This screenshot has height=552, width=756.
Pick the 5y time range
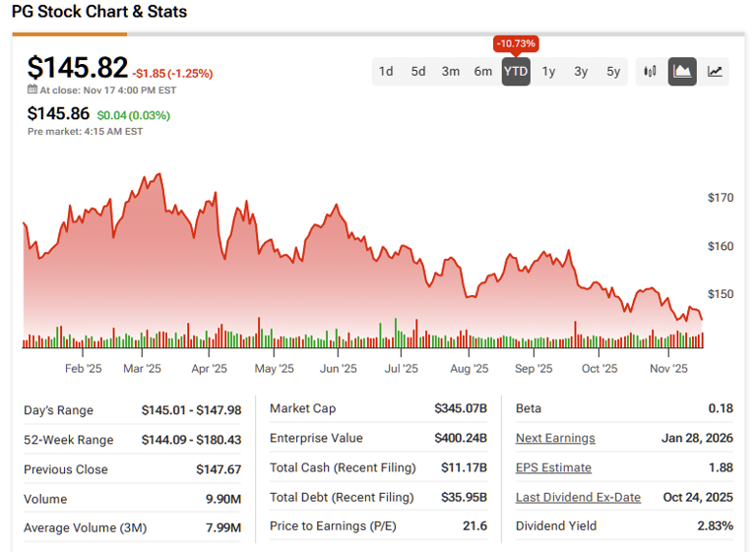(x=613, y=71)
